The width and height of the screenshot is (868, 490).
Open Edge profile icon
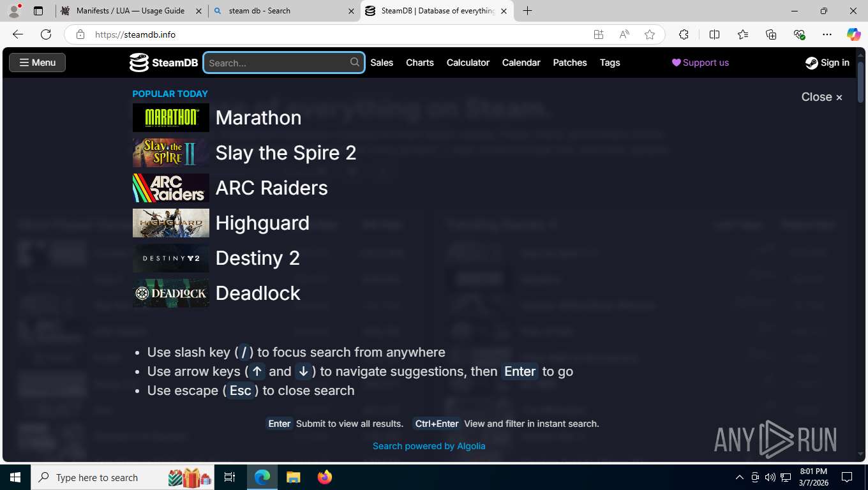(13, 11)
